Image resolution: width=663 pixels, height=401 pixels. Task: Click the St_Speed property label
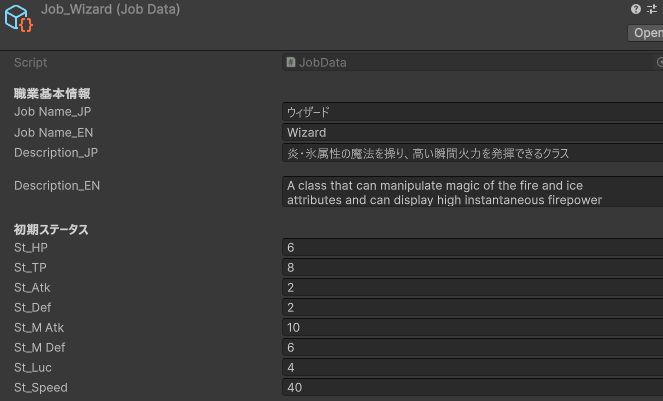pos(41,387)
